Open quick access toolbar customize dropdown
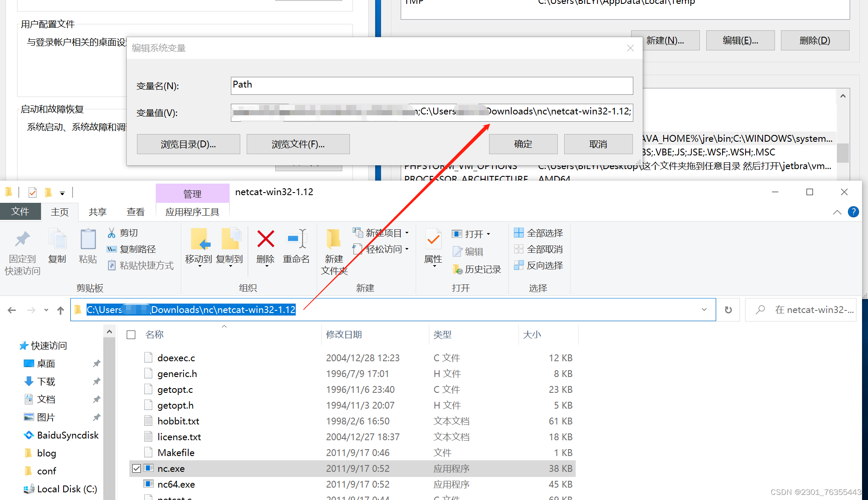Viewport: 868px width, 500px height. coord(62,193)
